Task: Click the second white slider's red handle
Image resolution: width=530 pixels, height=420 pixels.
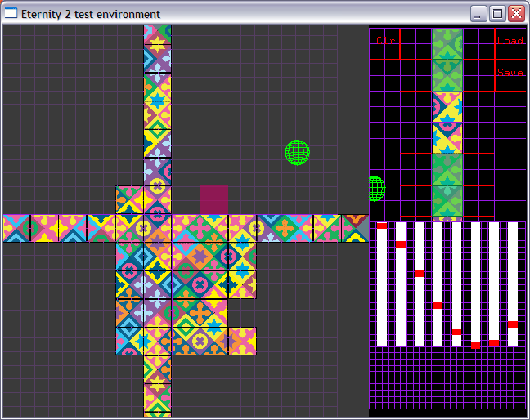Action: click(x=401, y=244)
